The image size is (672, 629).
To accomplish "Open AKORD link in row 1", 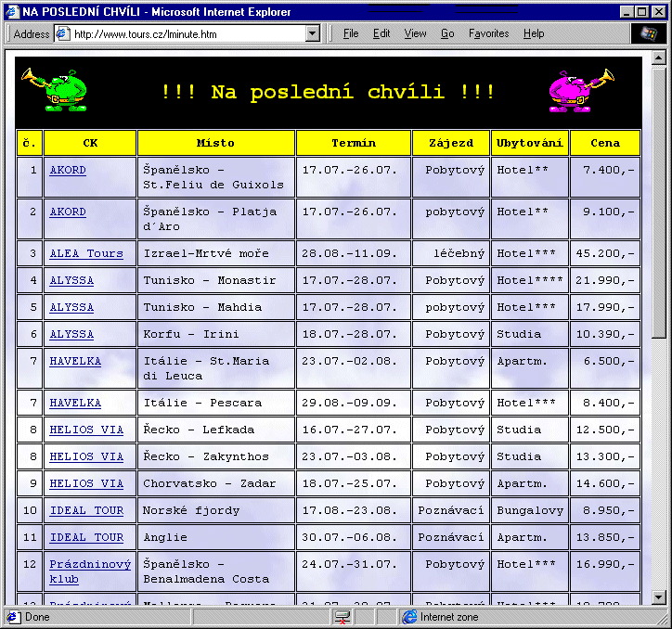I will click(68, 170).
